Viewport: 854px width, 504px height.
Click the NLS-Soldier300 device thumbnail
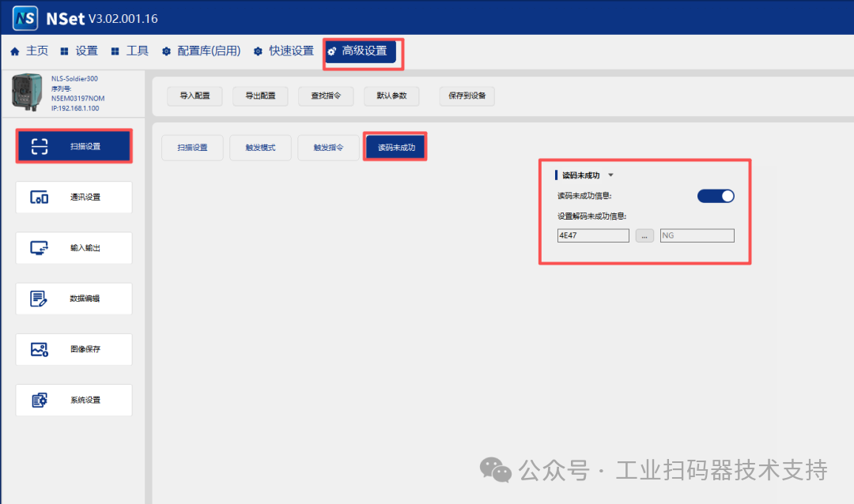click(x=27, y=92)
